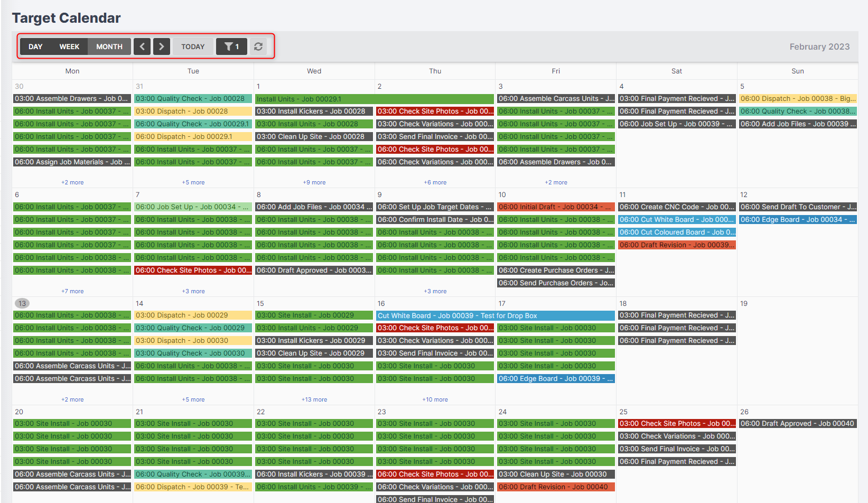Image resolution: width=868 pixels, height=503 pixels.
Task: Open 'Send Draft To Customer' on February 12
Action: [798, 207]
